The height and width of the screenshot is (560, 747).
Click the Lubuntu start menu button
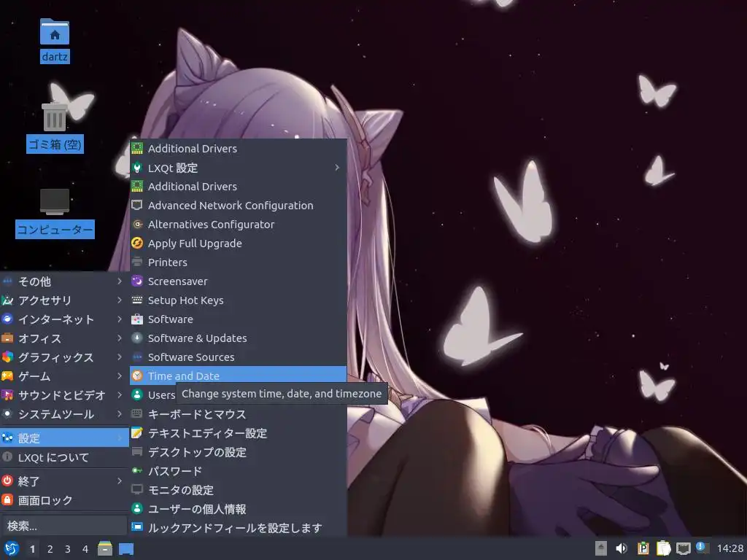tap(11, 548)
